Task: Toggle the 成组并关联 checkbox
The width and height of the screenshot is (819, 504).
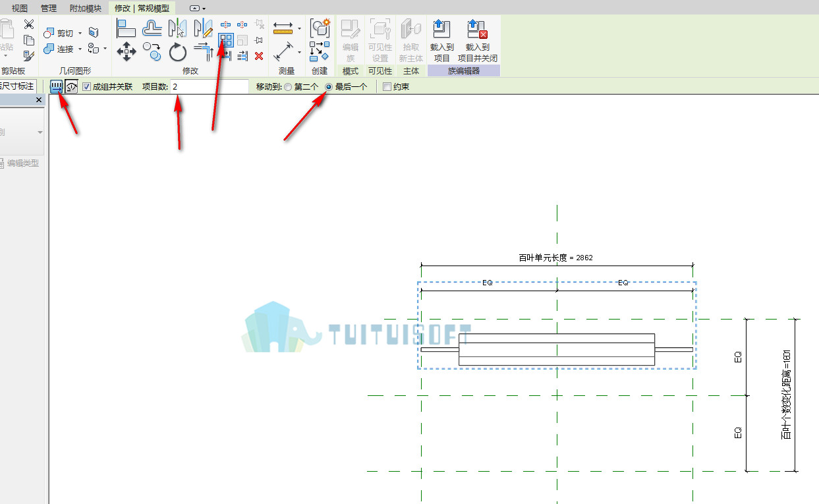Action: (x=86, y=86)
